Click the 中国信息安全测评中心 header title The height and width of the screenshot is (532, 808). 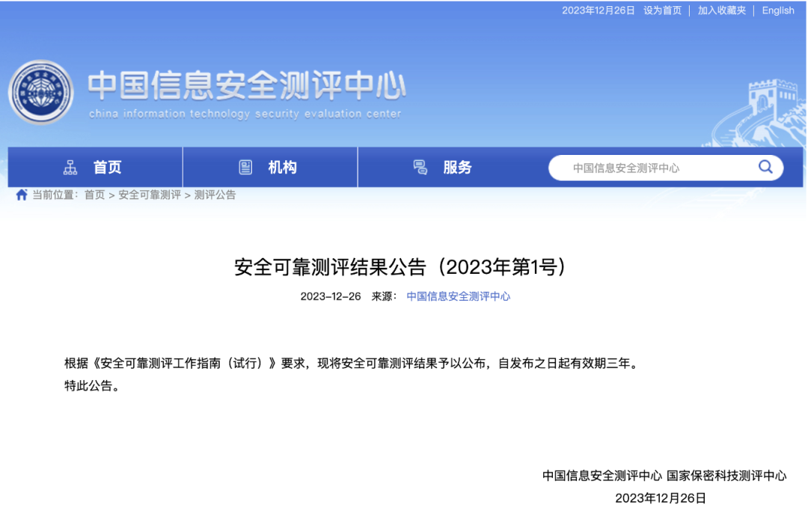247,85
